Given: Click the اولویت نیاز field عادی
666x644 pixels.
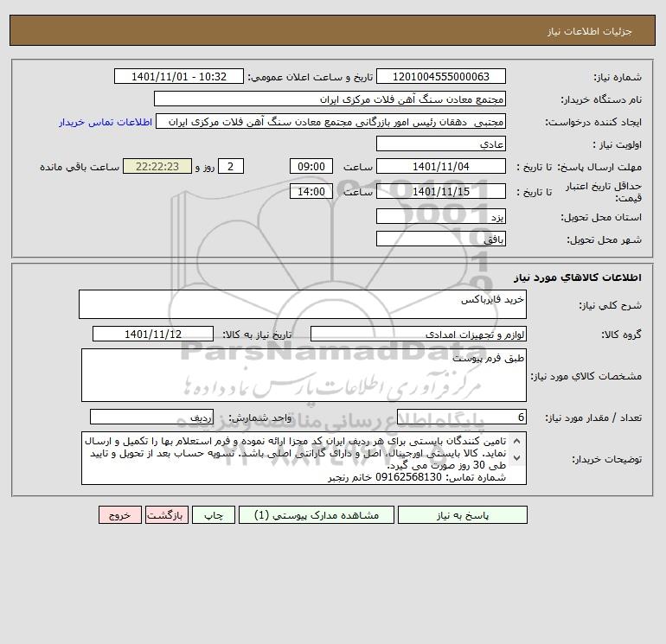Looking at the screenshot, I should 441,143.
